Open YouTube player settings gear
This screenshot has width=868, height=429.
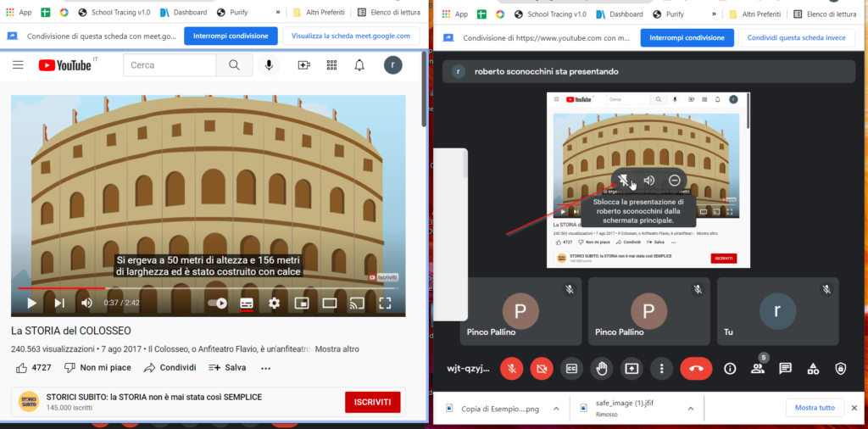274,303
